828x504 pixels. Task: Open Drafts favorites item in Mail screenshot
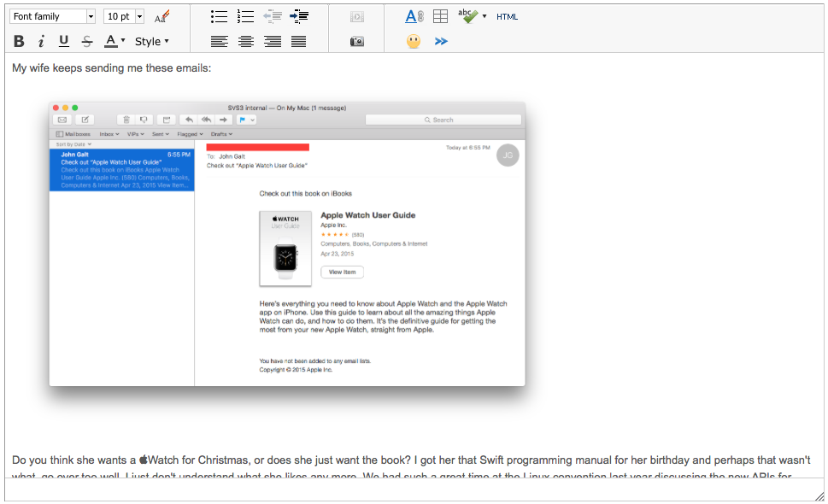pyautogui.click(x=222, y=134)
